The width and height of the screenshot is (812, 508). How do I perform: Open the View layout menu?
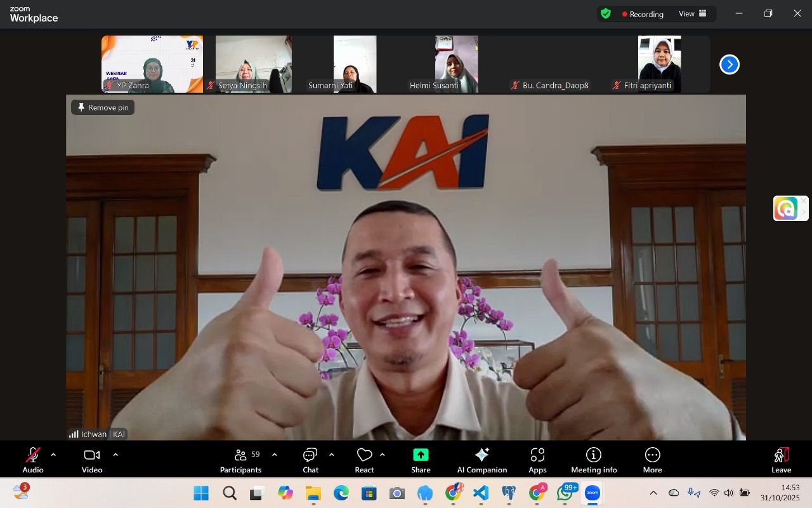click(693, 13)
